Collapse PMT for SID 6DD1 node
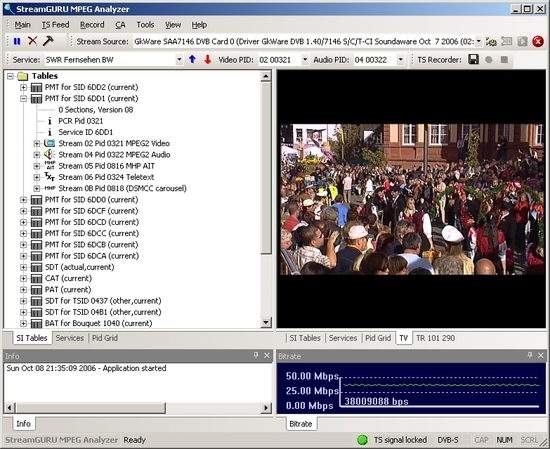The height and width of the screenshot is (449, 550). click(23, 99)
